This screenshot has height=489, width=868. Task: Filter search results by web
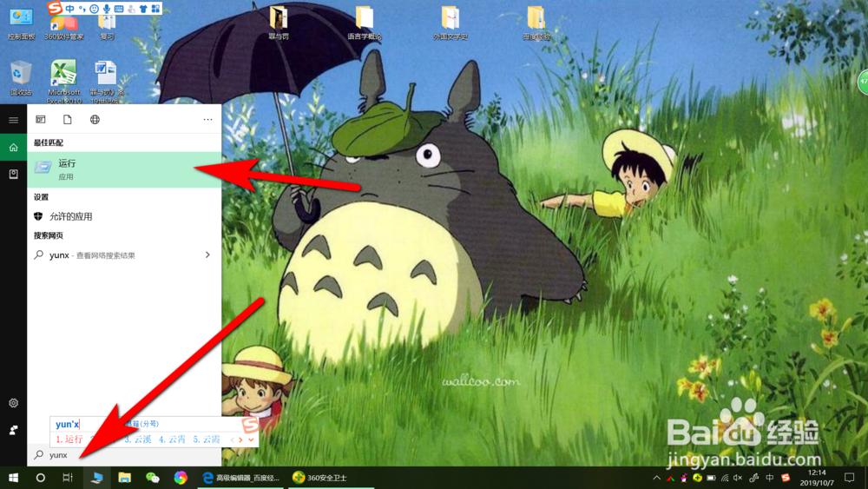95,120
